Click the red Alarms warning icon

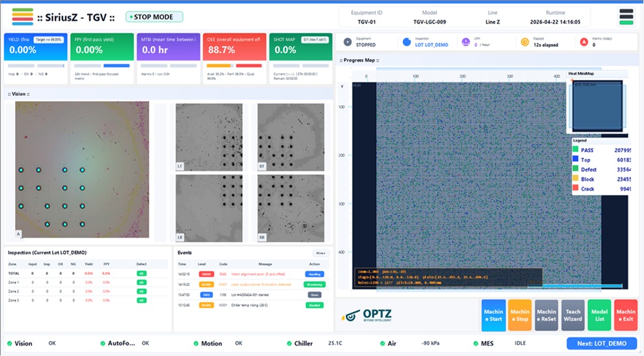tap(584, 42)
